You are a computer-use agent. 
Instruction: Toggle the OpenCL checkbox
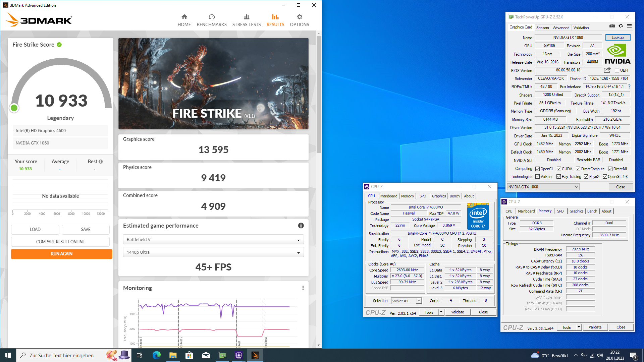coord(537,169)
